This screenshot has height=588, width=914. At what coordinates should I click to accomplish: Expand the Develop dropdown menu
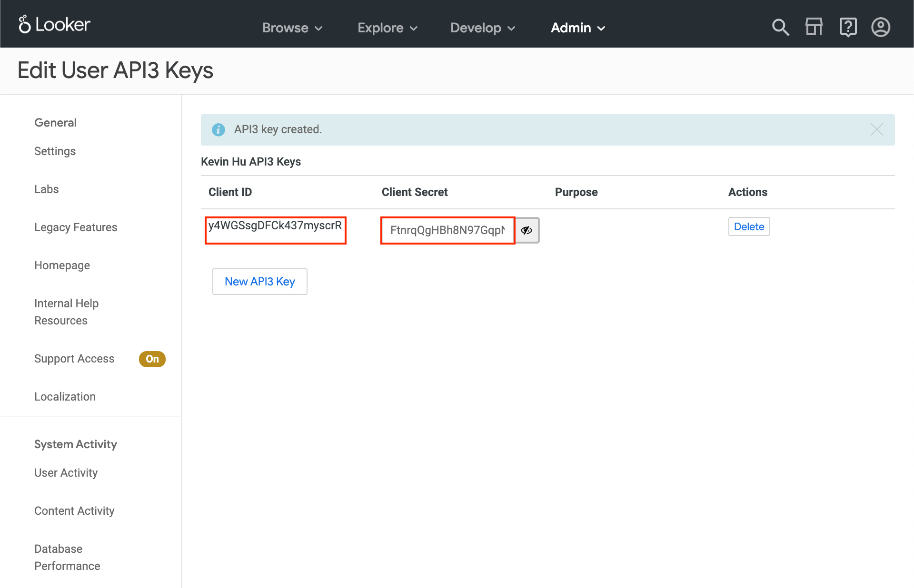coord(483,28)
